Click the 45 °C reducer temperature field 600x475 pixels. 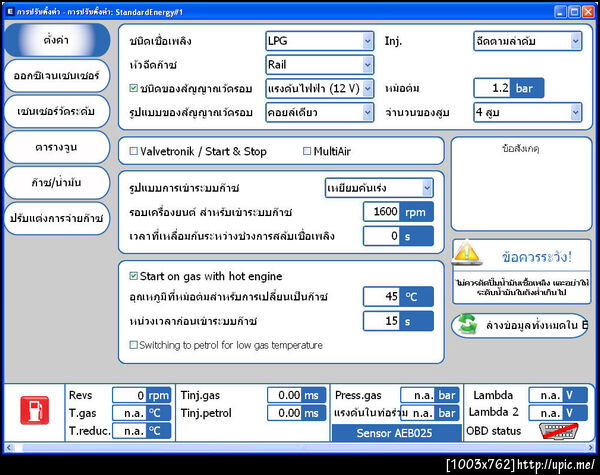click(x=398, y=296)
